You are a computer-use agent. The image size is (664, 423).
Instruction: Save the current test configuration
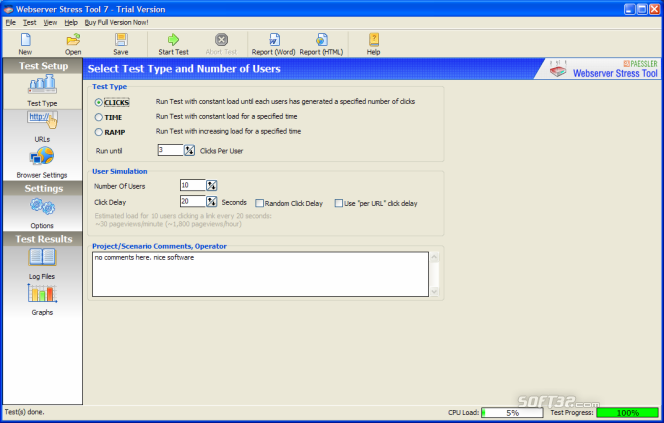point(121,44)
